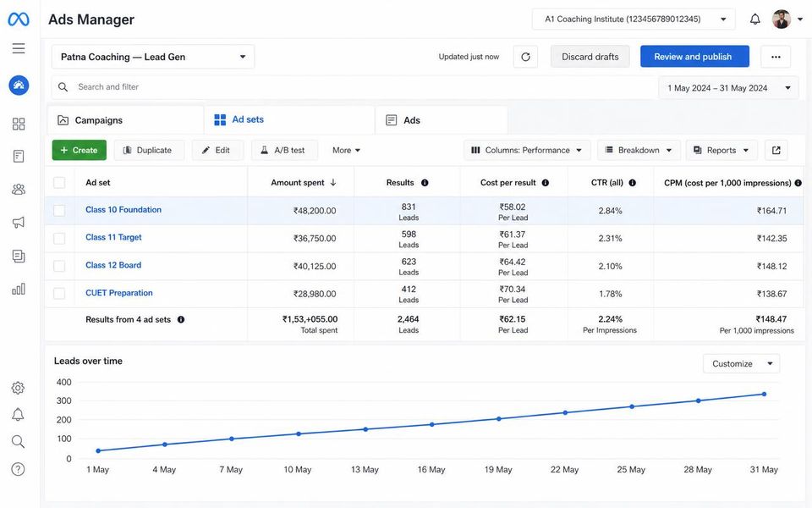Click the Meta logo
This screenshot has height=508, width=812.
pyautogui.click(x=18, y=19)
